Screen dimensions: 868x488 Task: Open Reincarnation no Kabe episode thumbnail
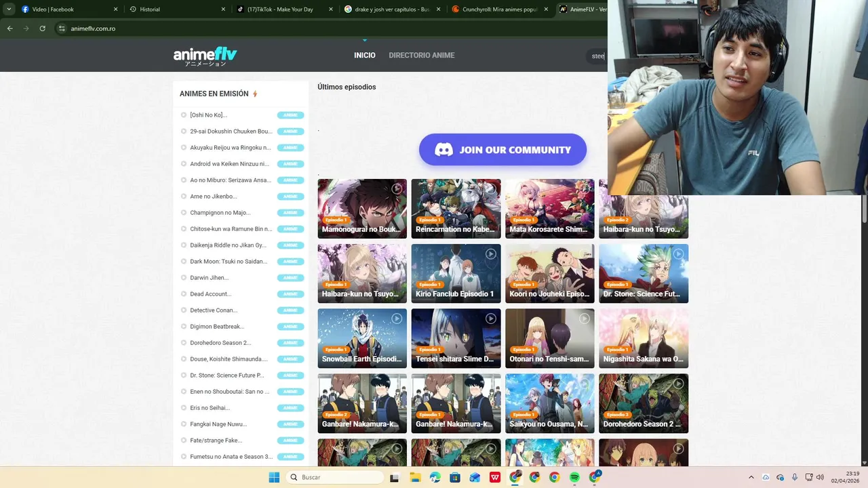pyautogui.click(x=456, y=209)
